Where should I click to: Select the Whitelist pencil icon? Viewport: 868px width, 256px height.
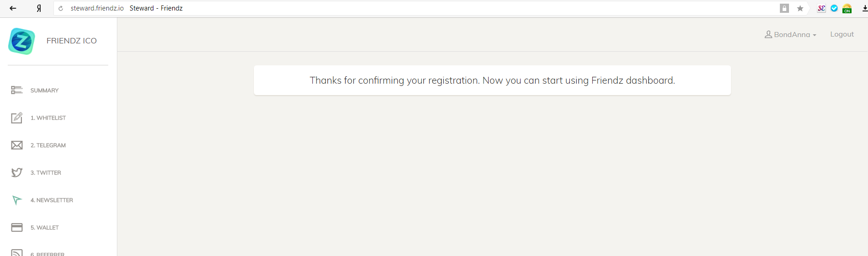[x=17, y=117]
